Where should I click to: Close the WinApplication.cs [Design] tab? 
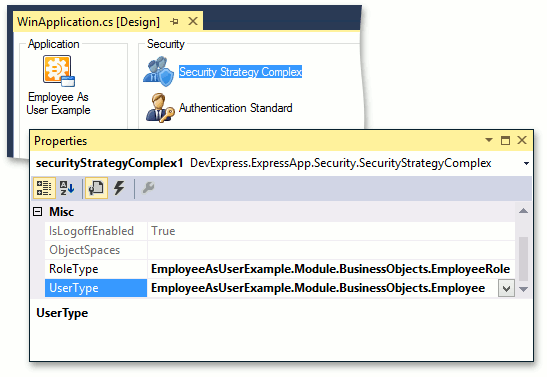point(193,21)
